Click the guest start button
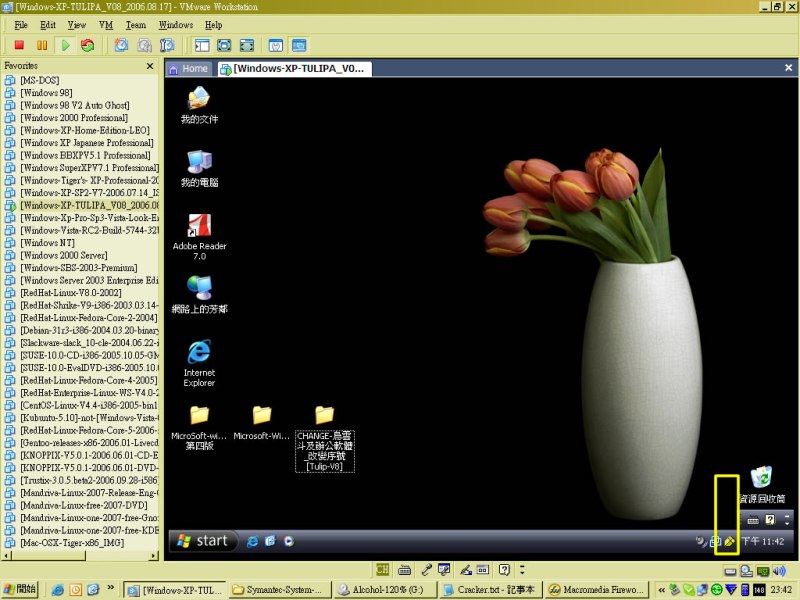The width and height of the screenshot is (800, 600). [x=203, y=541]
